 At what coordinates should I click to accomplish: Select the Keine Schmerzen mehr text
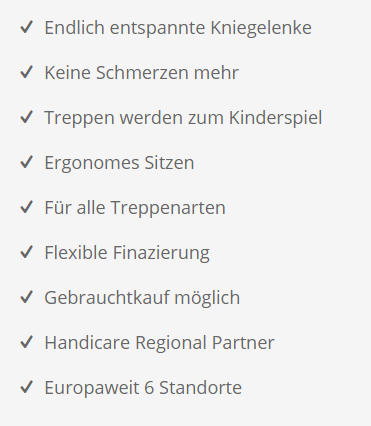point(142,72)
